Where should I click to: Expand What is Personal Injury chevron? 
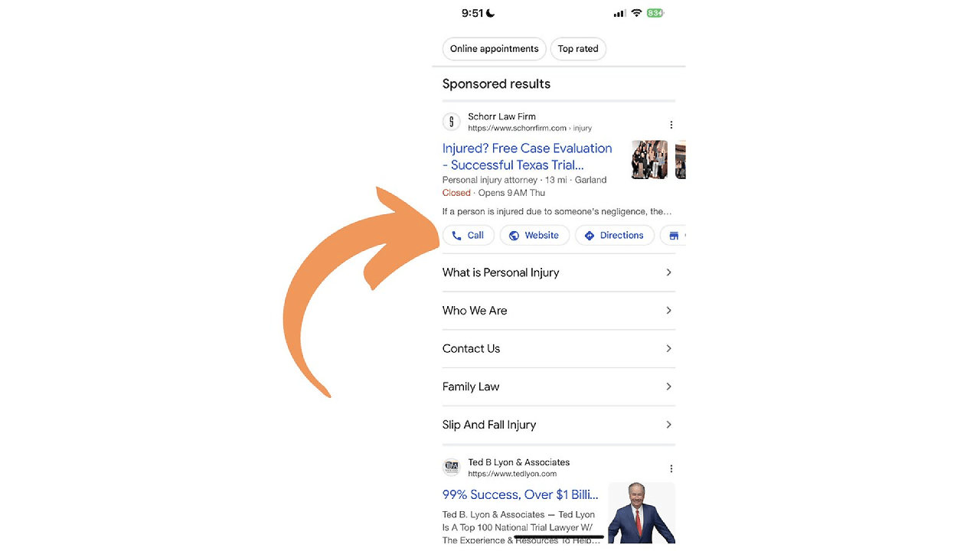[x=668, y=272]
